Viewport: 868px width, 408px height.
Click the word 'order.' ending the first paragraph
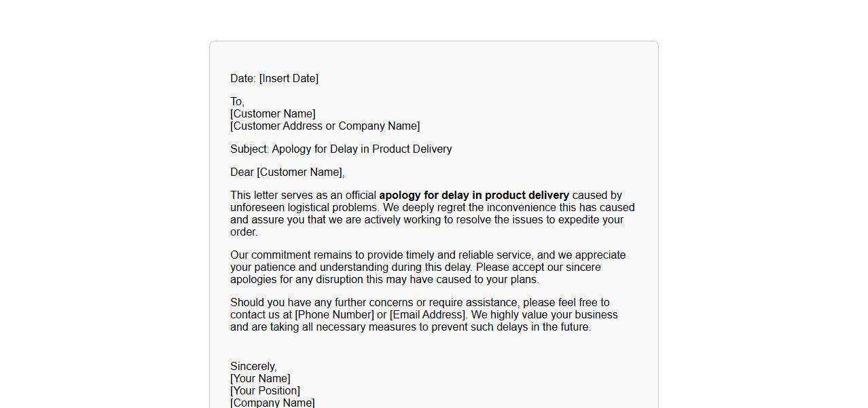click(x=244, y=232)
